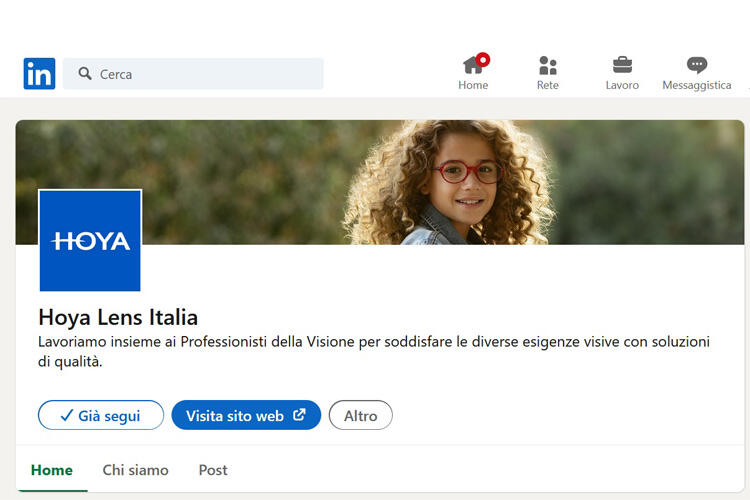750x500 pixels.
Task: Open the LinkedIn logo home link
Action: click(x=39, y=74)
